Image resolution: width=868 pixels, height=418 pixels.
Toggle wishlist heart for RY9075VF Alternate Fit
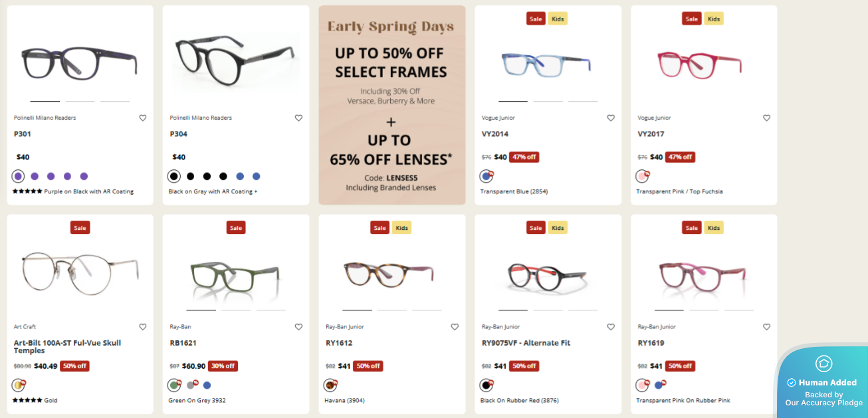tap(611, 327)
